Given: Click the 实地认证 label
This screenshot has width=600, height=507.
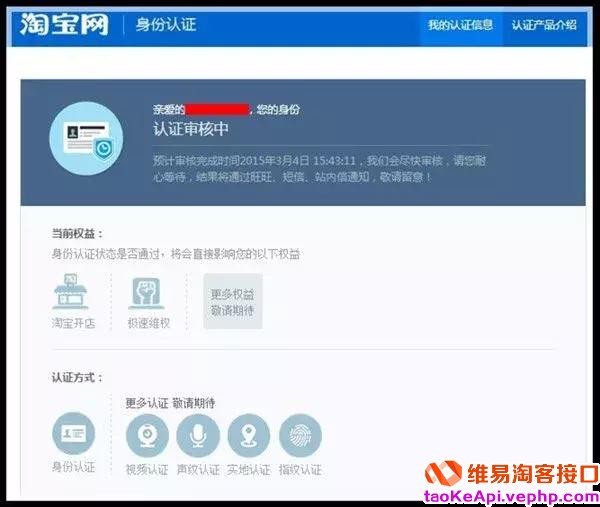Looking at the screenshot, I should (x=249, y=470).
